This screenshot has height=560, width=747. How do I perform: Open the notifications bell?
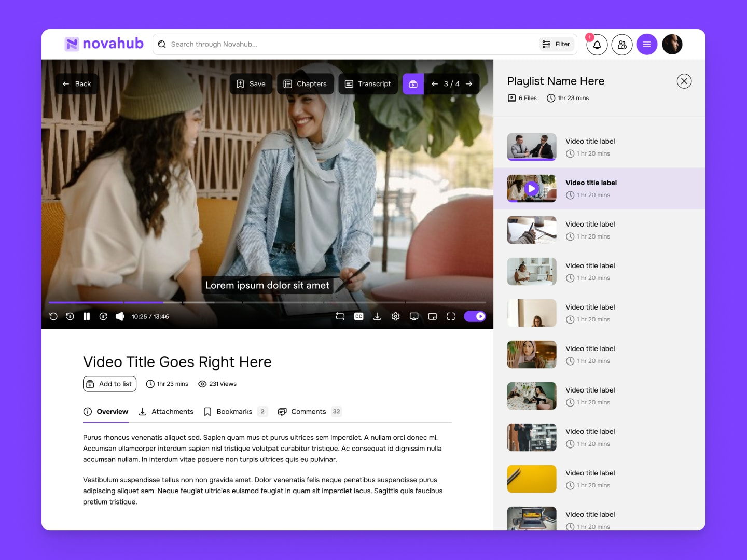click(597, 45)
